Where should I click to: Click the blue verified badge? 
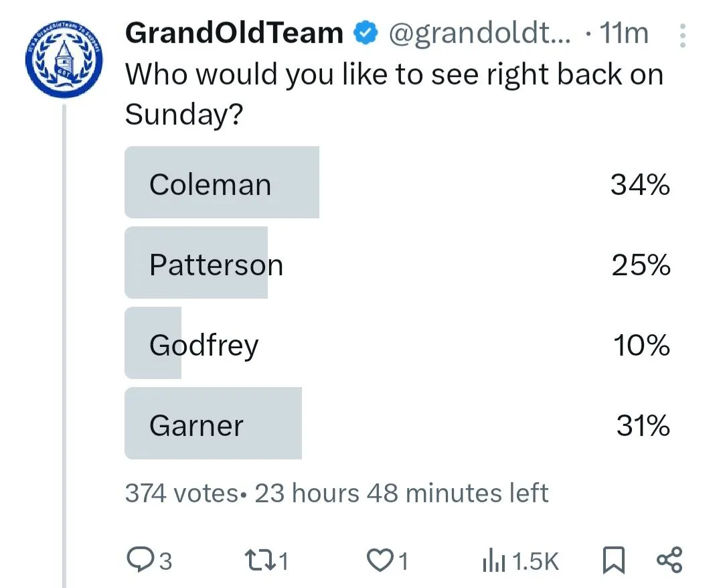366,33
